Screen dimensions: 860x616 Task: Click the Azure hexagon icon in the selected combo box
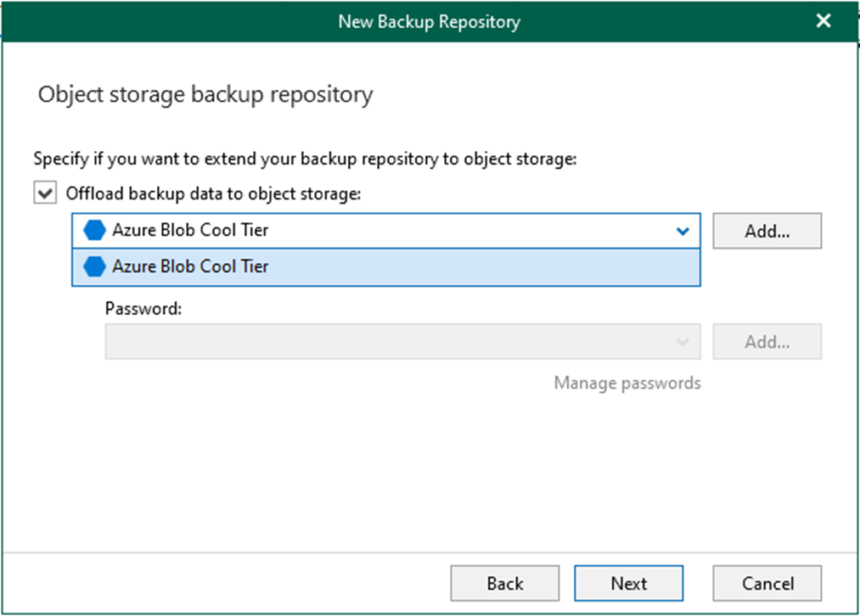[94, 230]
